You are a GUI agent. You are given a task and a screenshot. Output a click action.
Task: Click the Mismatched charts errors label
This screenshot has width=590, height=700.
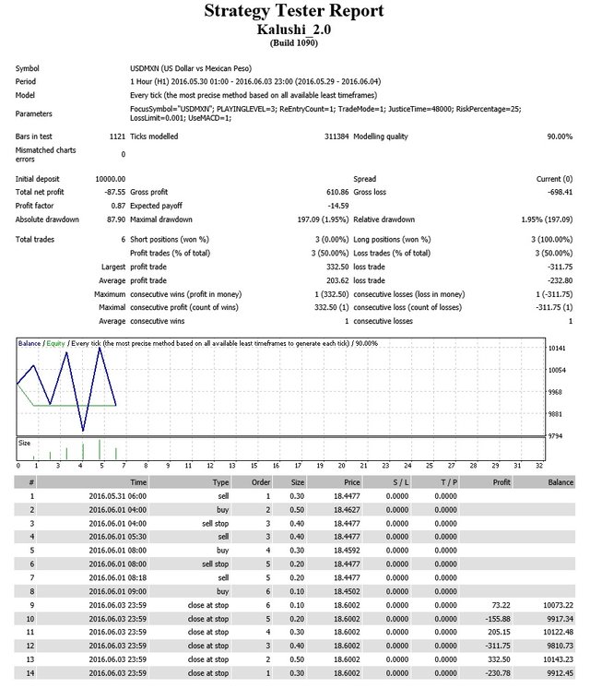45,154
